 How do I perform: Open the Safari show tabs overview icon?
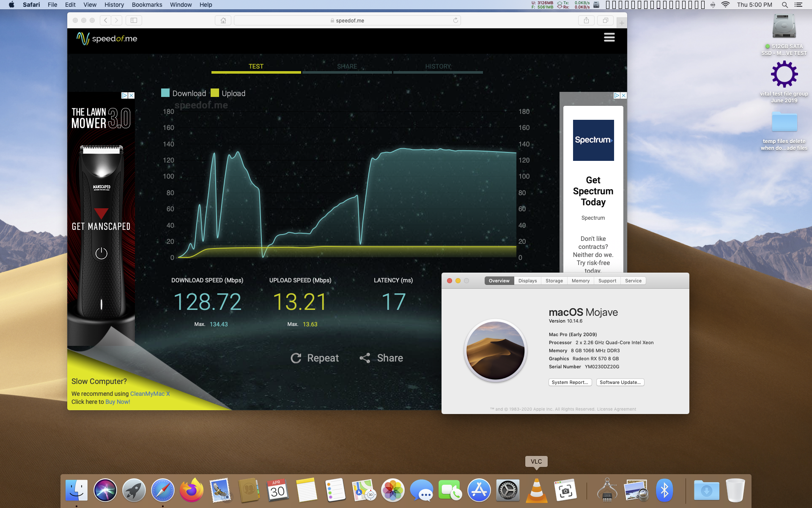pyautogui.click(x=605, y=20)
